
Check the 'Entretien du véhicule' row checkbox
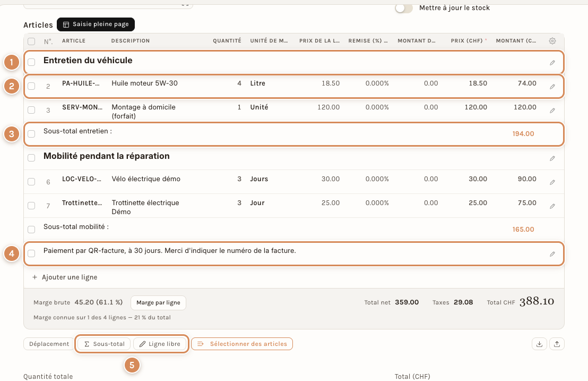click(x=31, y=62)
